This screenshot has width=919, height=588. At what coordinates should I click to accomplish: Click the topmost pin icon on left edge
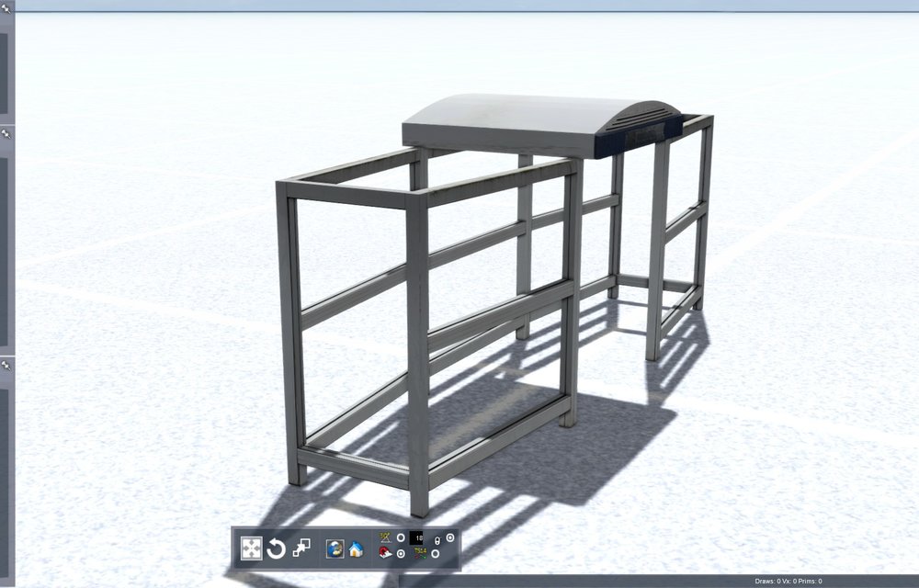click(x=6, y=9)
